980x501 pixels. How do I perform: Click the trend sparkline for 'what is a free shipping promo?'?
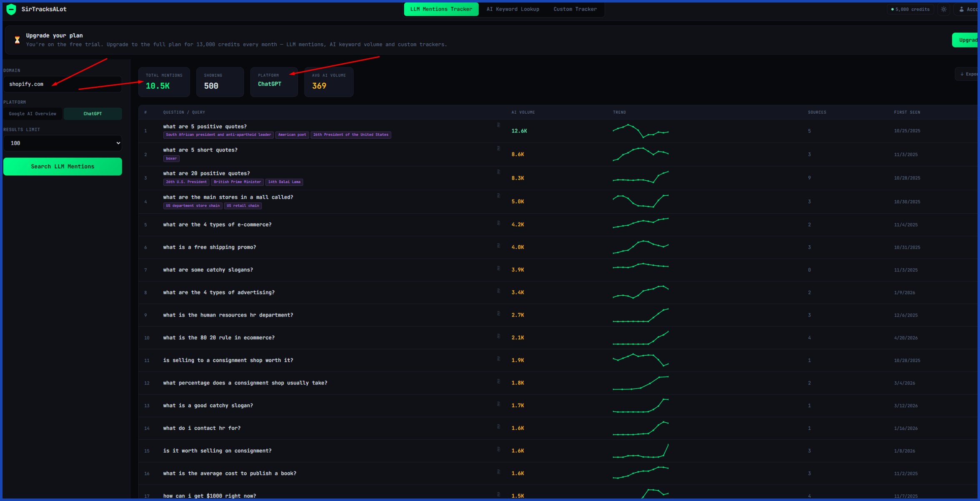pyautogui.click(x=640, y=247)
